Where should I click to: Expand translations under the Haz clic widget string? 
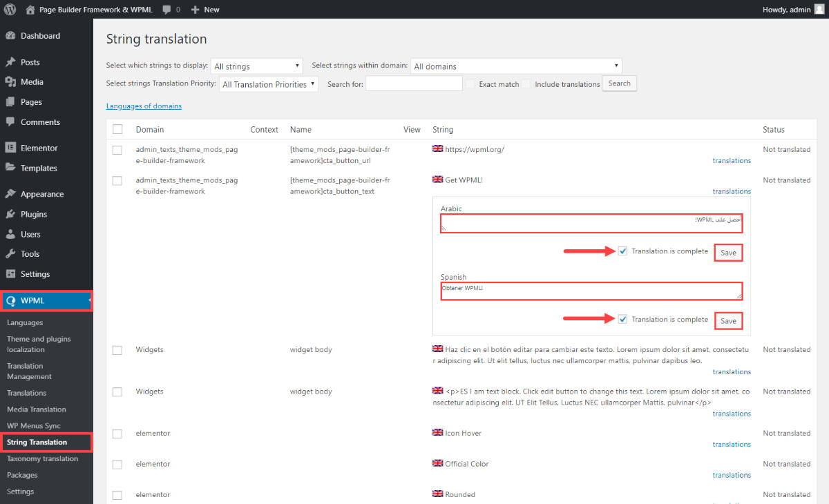pos(732,371)
